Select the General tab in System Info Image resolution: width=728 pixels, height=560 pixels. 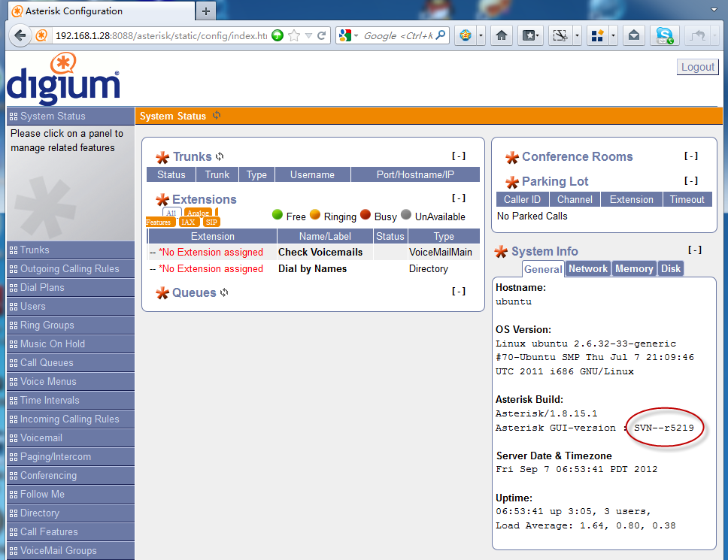tap(543, 269)
